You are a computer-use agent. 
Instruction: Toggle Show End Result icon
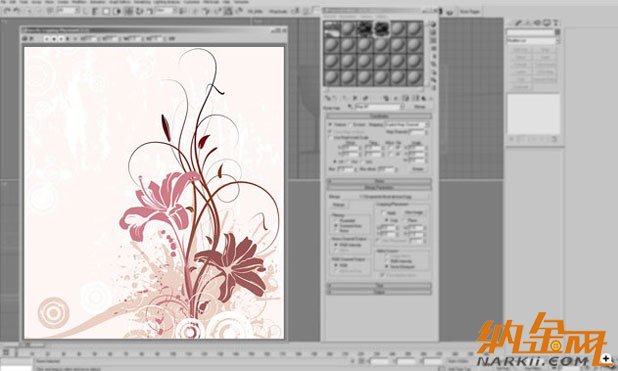point(415,98)
